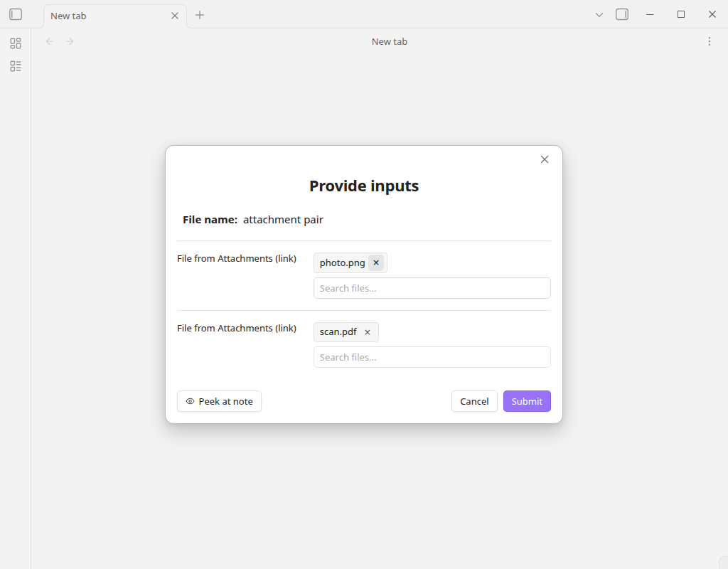Add a new tab with plus icon
Image resolution: width=728 pixels, height=569 pixels.
click(x=200, y=15)
